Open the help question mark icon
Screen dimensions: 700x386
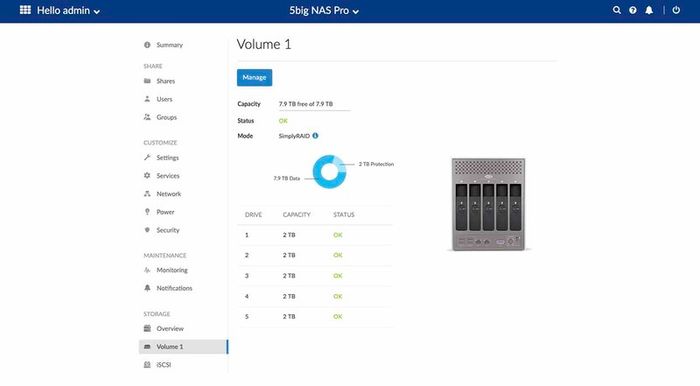pyautogui.click(x=633, y=10)
